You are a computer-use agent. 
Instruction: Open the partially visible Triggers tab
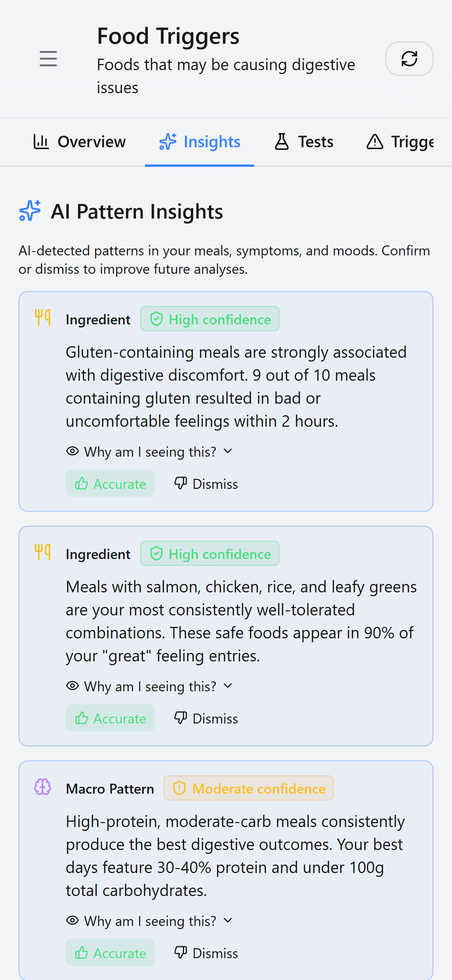(x=401, y=142)
